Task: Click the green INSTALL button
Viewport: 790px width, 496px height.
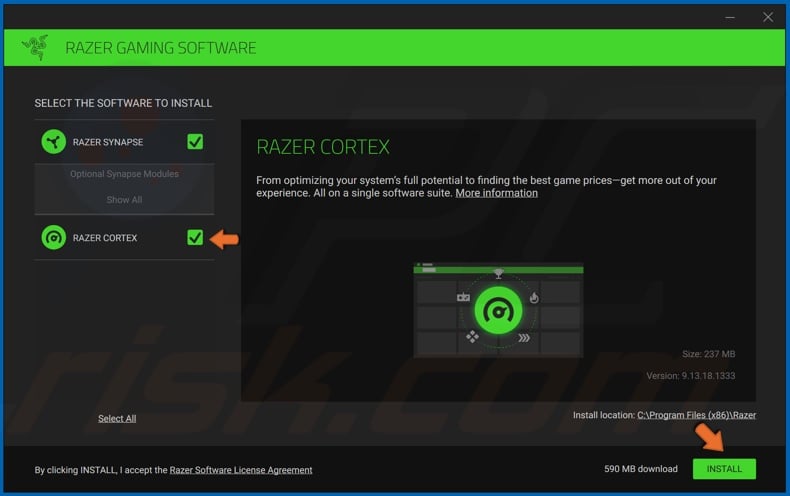Action: point(724,469)
